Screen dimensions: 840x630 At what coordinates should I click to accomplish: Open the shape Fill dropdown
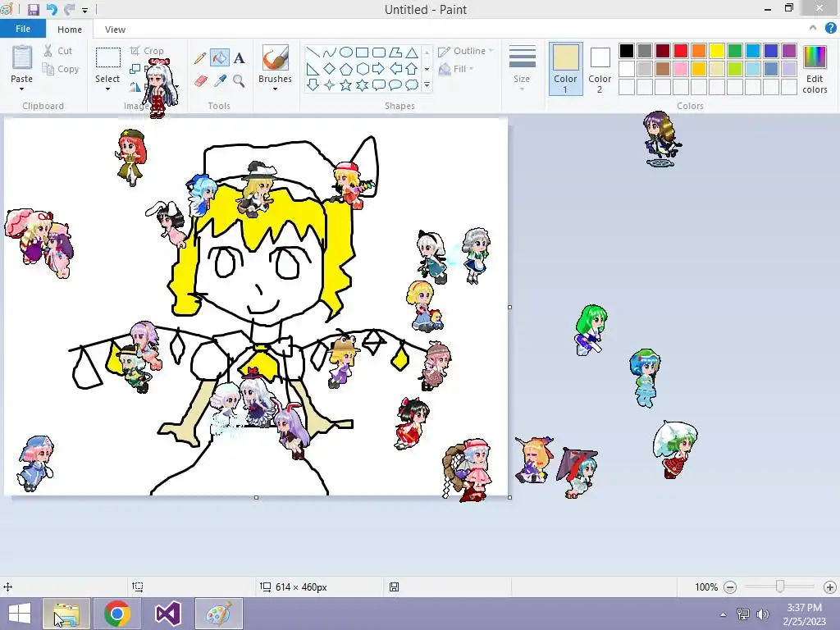456,69
